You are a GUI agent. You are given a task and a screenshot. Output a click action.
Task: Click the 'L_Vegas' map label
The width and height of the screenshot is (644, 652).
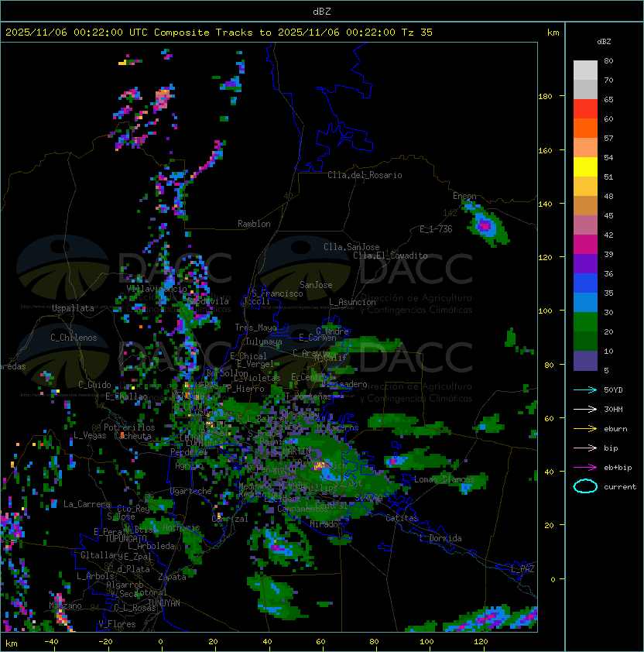pyautogui.click(x=90, y=435)
